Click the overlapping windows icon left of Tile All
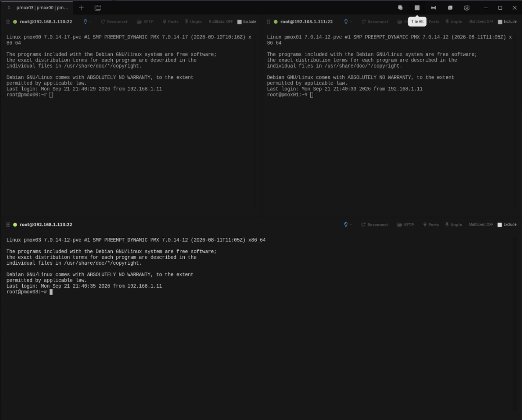Screen dimensions: 522x420 (400, 8)
